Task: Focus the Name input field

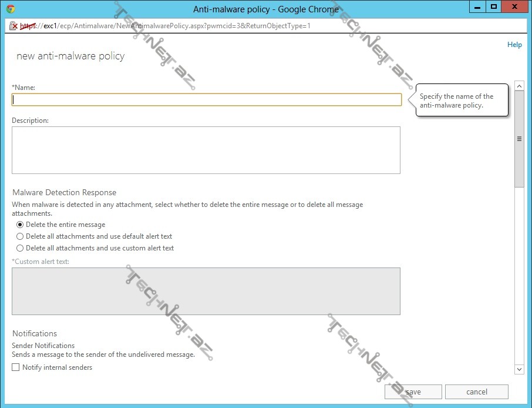Action: click(x=206, y=100)
